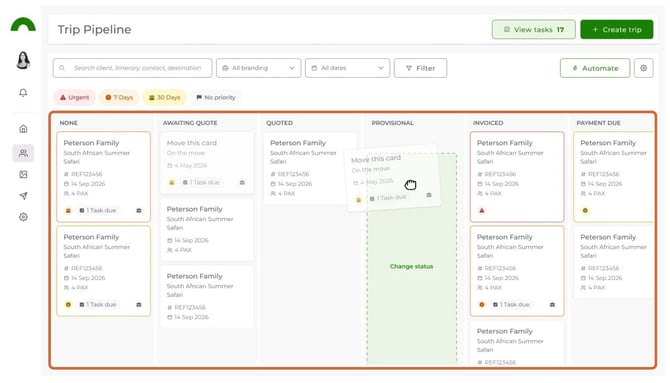Click the floating Move this card being dragged

click(392, 177)
